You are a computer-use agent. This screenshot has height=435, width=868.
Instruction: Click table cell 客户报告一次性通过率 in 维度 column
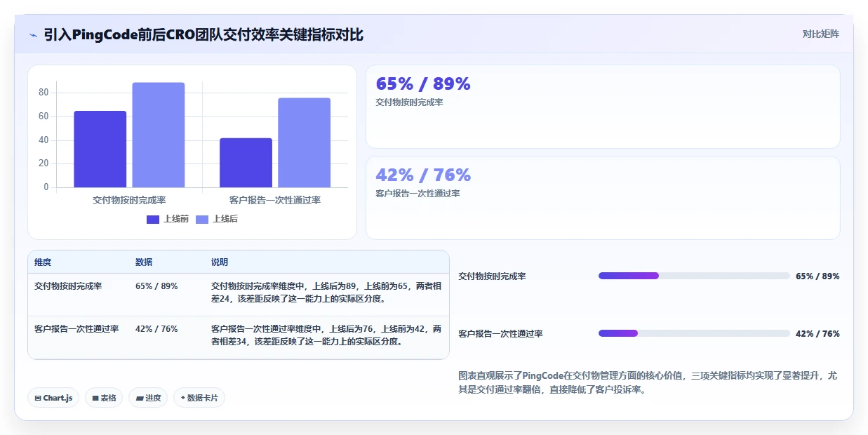click(x=76, y=328)
